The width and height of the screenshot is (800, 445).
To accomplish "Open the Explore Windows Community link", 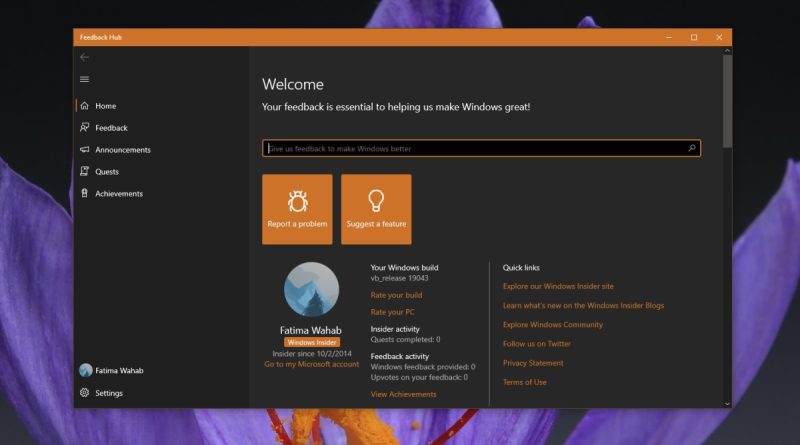I will (x=553, y=325).
